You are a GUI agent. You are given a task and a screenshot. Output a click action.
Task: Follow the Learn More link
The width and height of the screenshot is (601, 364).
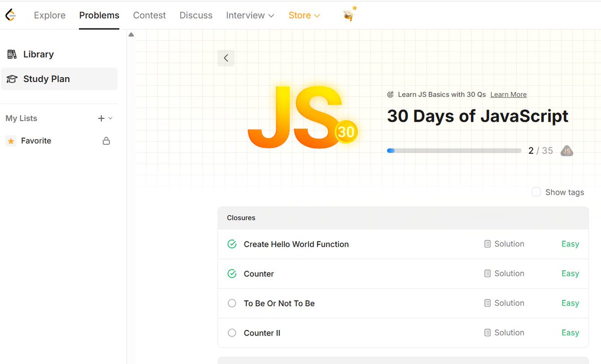508,94
